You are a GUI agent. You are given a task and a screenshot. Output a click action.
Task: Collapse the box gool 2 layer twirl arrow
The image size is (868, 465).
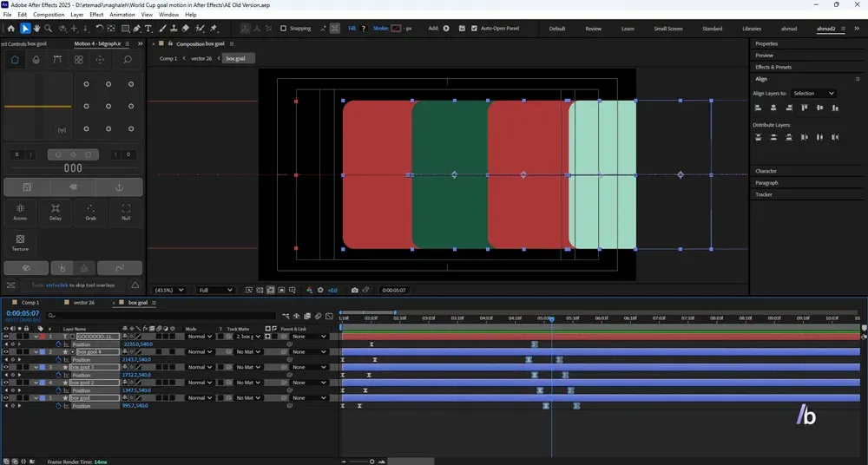(x=36, y=383)
